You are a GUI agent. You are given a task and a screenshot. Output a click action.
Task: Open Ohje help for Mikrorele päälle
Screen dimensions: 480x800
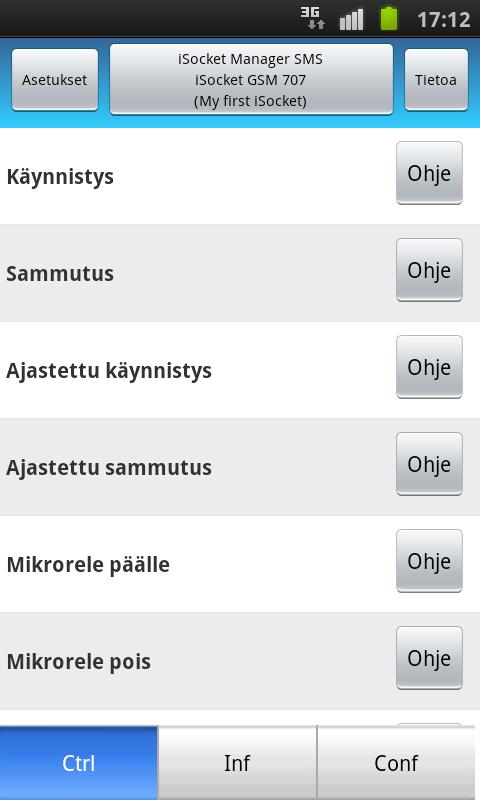[430, 561]
